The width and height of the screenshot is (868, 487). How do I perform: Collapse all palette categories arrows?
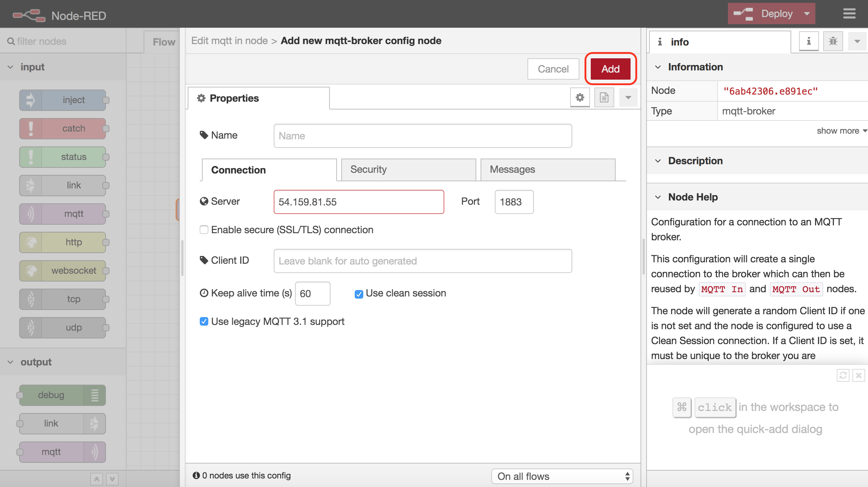pyautogui.click(x=97, y=479)
